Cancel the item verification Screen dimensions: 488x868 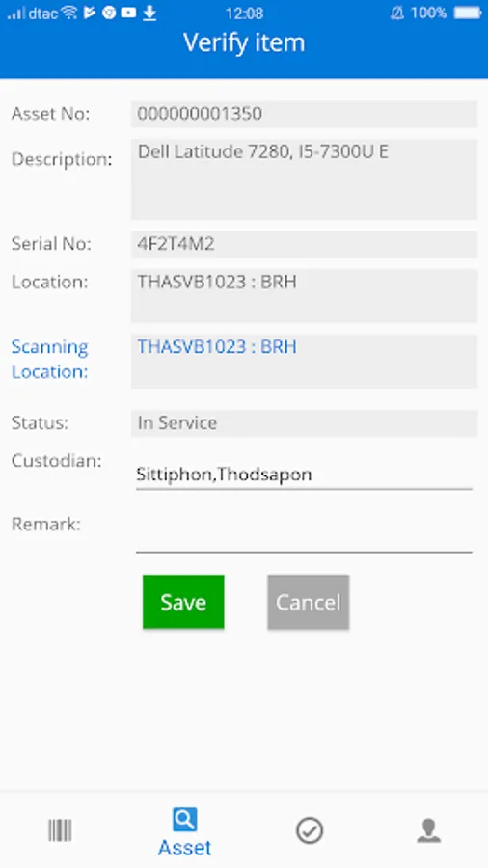[x=309, y=602]
